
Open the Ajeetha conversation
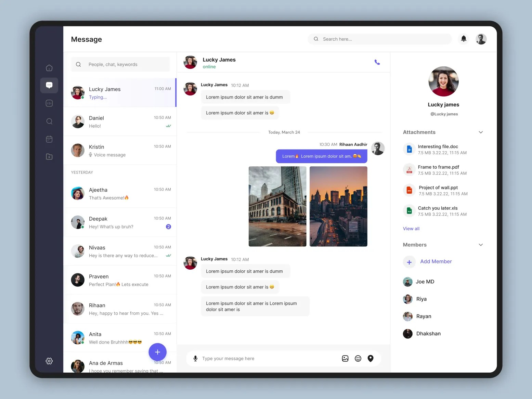[120, 193]
